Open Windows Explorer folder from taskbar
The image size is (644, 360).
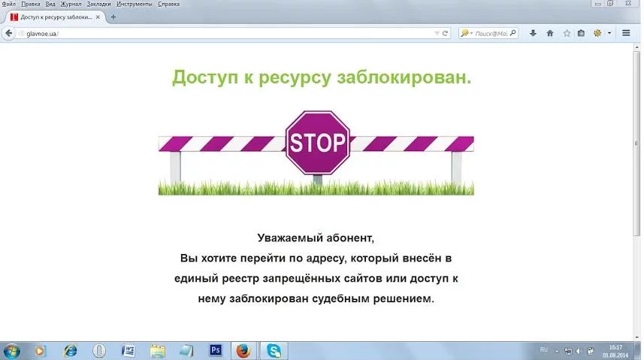click(x=157, y=351)
